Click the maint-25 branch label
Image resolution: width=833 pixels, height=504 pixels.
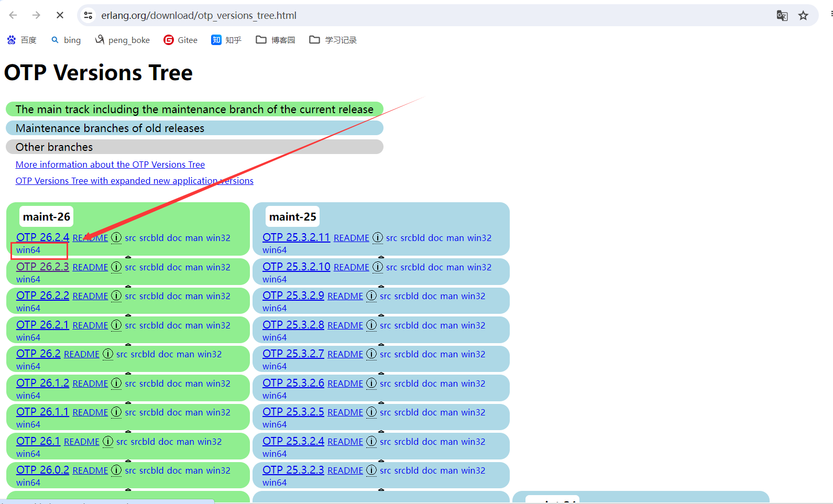coord(293,216)
